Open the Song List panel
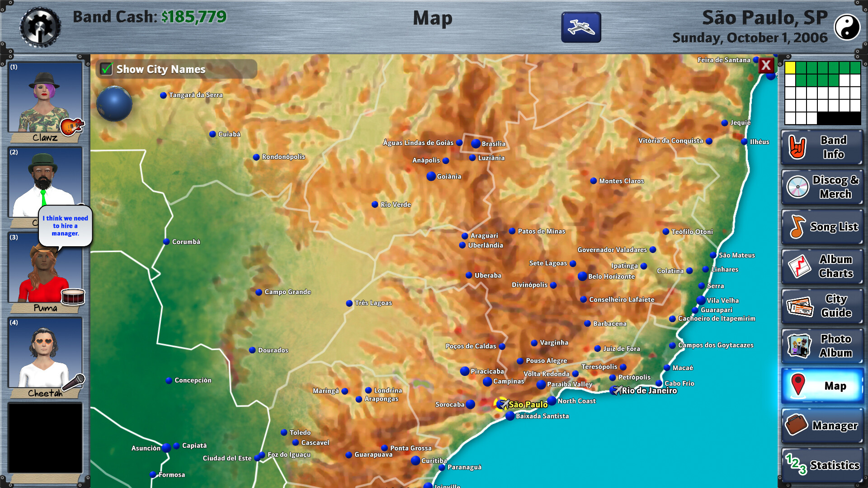This screenshot has height=488, width=868. click(x=822, y=226)
